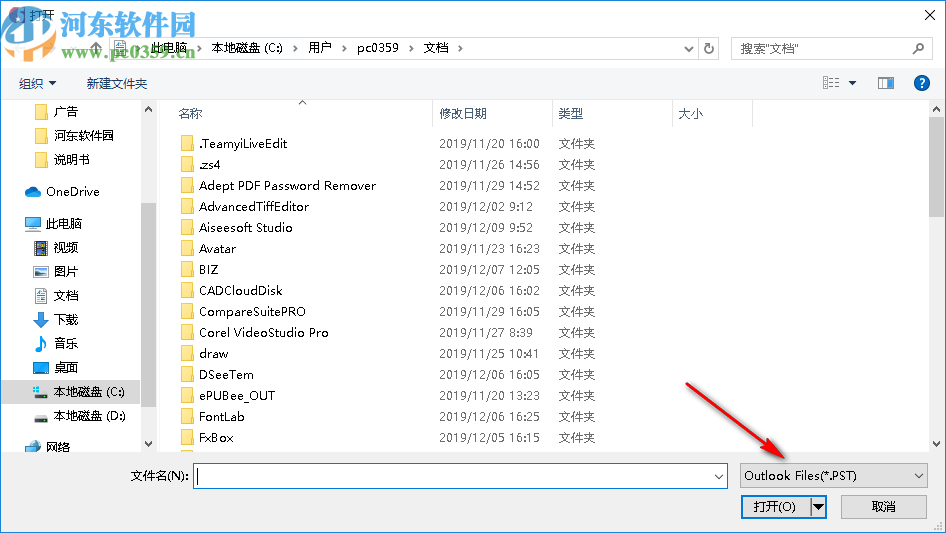Expand the 文件名 filename history dropdown
The image size is (946, 533).
click(x=719, y=476)
